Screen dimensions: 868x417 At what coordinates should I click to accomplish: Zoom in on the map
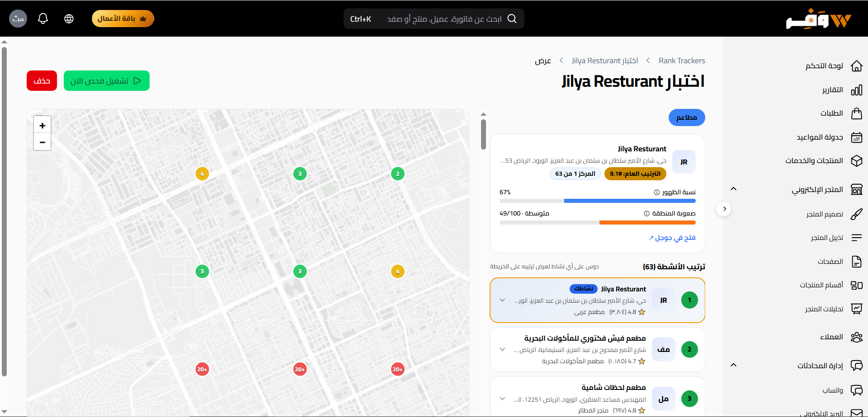tap(42, 126)
